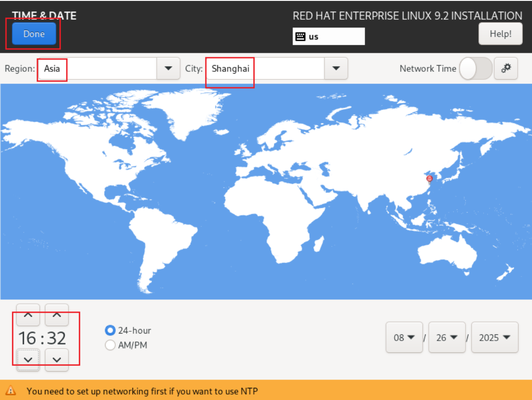This screenshot has width=532, height=400.
Task: Increase the hour with up arrow
Action: 28,315
